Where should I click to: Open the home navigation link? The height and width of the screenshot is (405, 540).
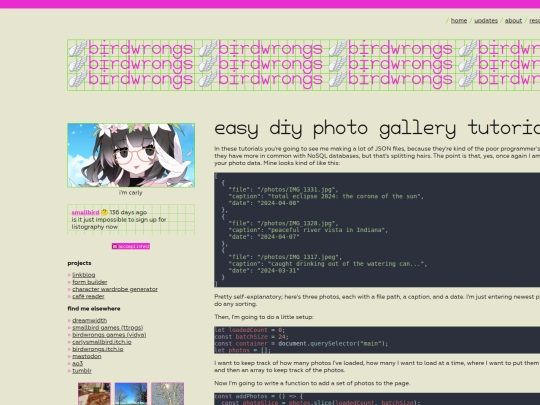[459, 21]
